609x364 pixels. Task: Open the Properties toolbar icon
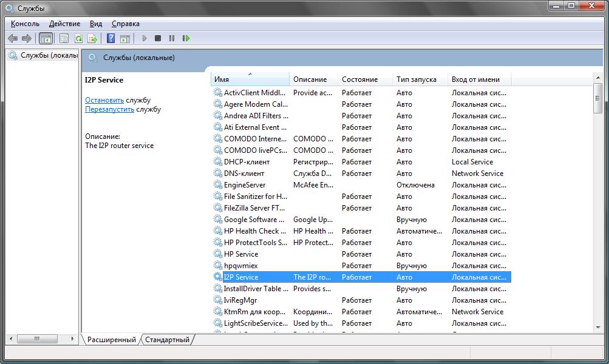coord(64,38)
